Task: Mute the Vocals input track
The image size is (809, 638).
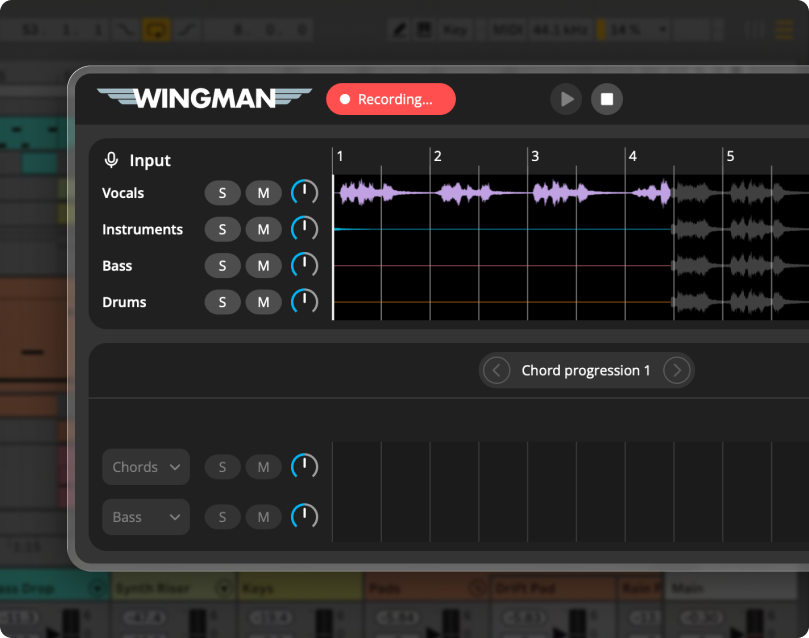Action: 263,193
